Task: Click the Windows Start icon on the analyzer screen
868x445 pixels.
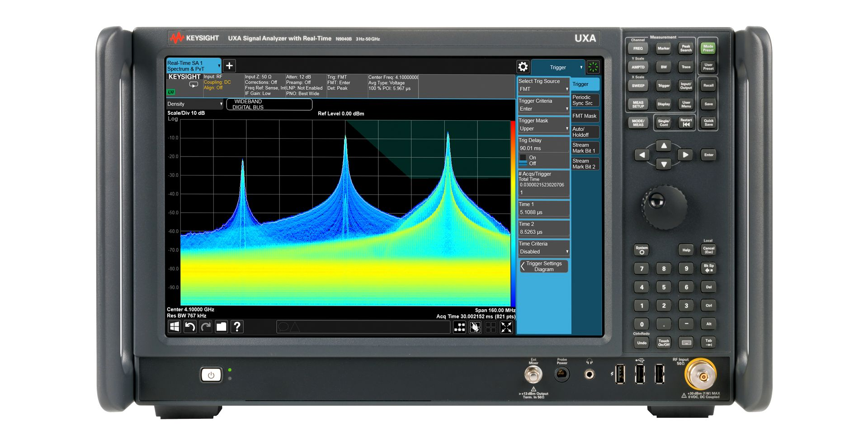Action: [x=175, y=327]
